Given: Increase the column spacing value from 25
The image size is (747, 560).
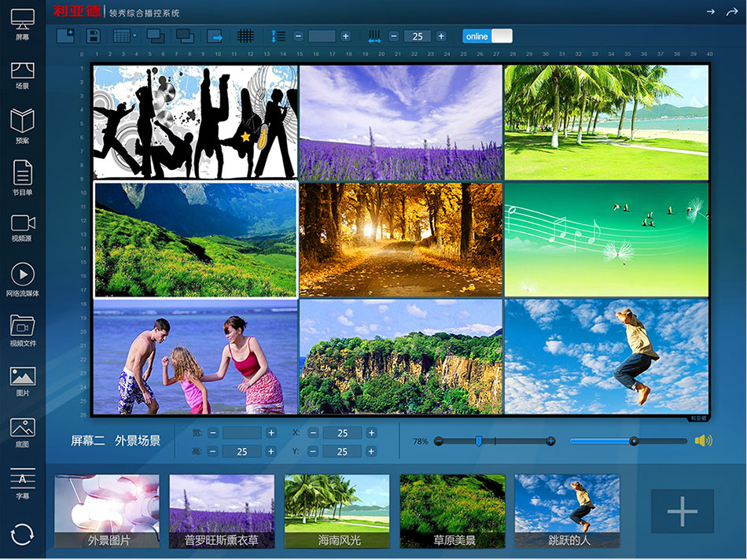Looking at the screenshot, I should pos(441,36).
